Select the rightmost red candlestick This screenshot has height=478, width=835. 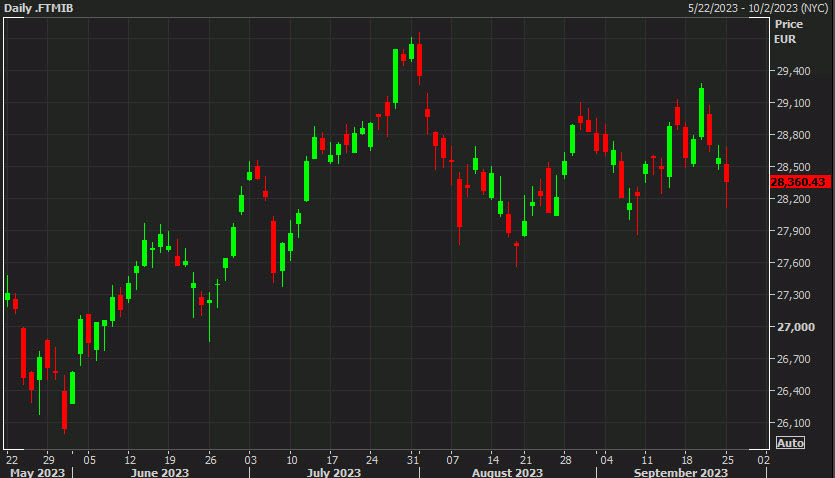[727, 173]
